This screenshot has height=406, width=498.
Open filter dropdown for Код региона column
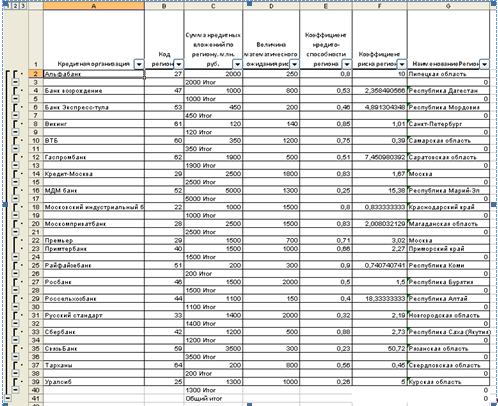coord(179,64)
